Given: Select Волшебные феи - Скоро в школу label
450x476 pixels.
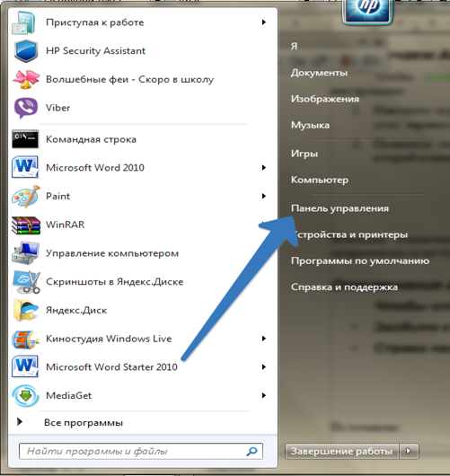Looking at the screenshot, I should pos(129,79).
